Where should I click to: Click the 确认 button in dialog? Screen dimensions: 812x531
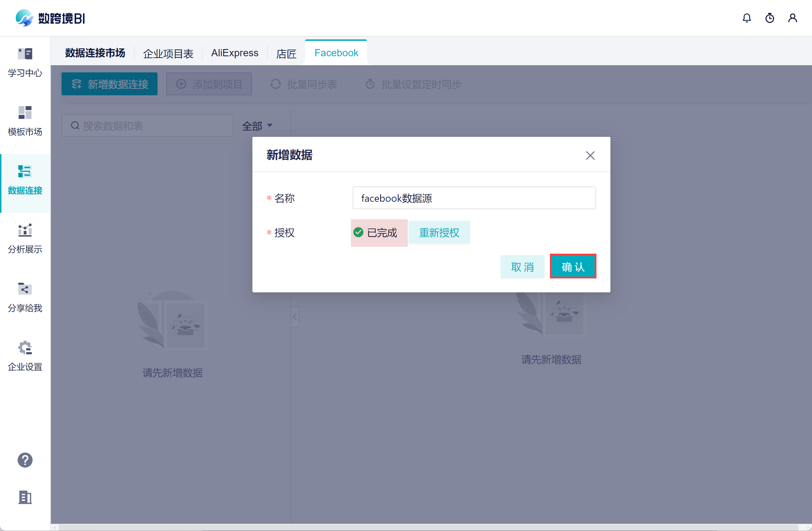[573, 267]
